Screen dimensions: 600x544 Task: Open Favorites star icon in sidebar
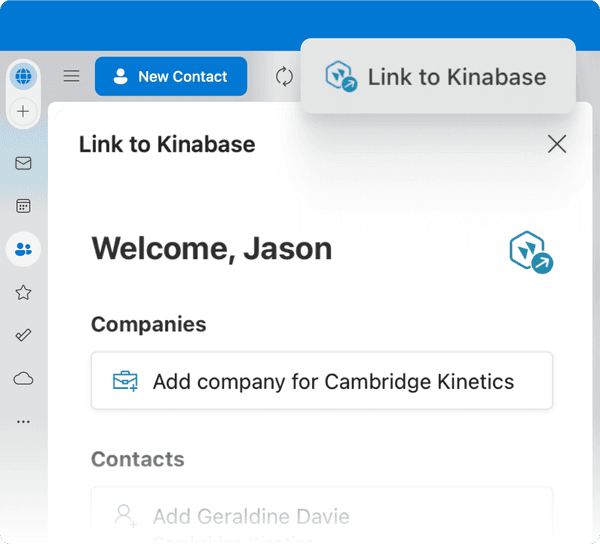23,293
